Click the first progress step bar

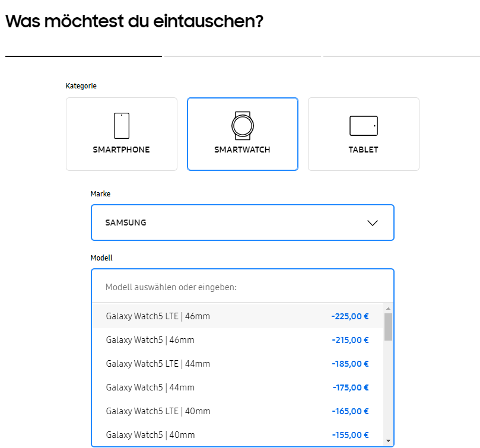tap(84, 56)
